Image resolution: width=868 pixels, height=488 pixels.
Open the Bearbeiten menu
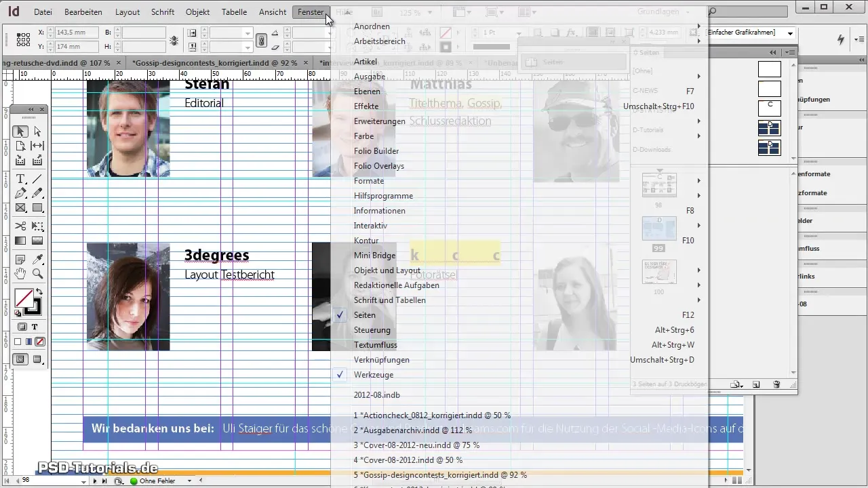coord(83,12)
